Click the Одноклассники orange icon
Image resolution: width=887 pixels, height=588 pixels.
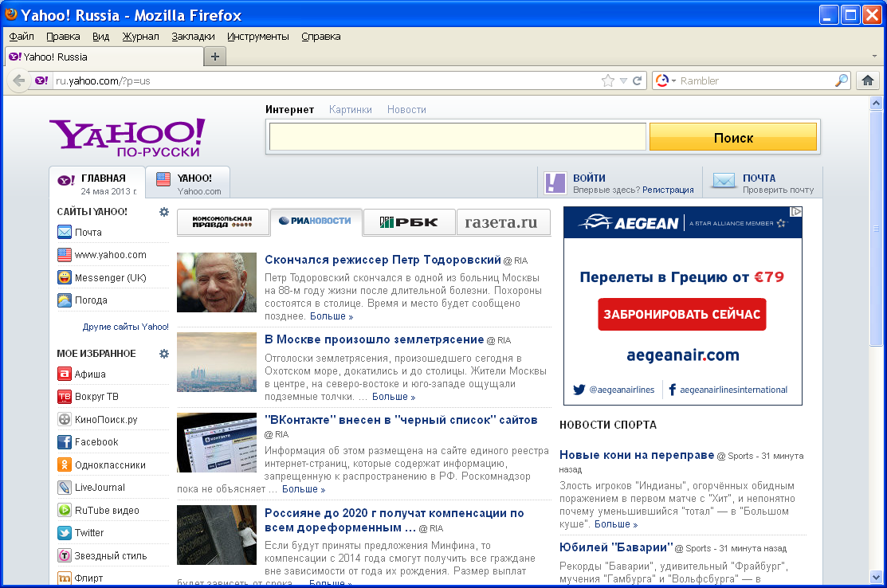[65, 465]
